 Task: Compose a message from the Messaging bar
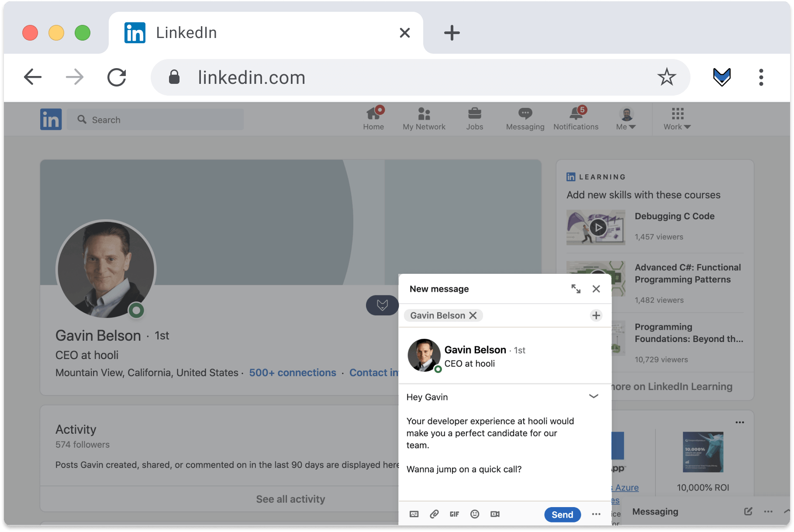(x=748, y=511)
